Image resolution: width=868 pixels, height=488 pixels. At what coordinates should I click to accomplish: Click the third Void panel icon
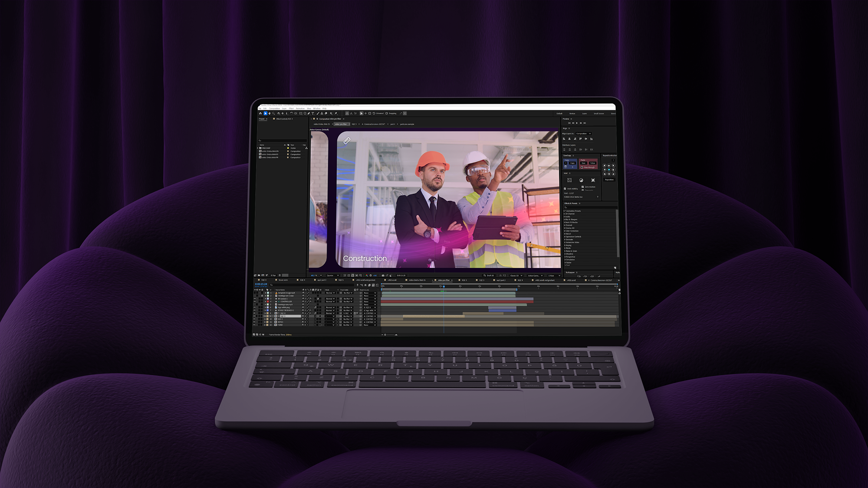(x=593, y=180)
